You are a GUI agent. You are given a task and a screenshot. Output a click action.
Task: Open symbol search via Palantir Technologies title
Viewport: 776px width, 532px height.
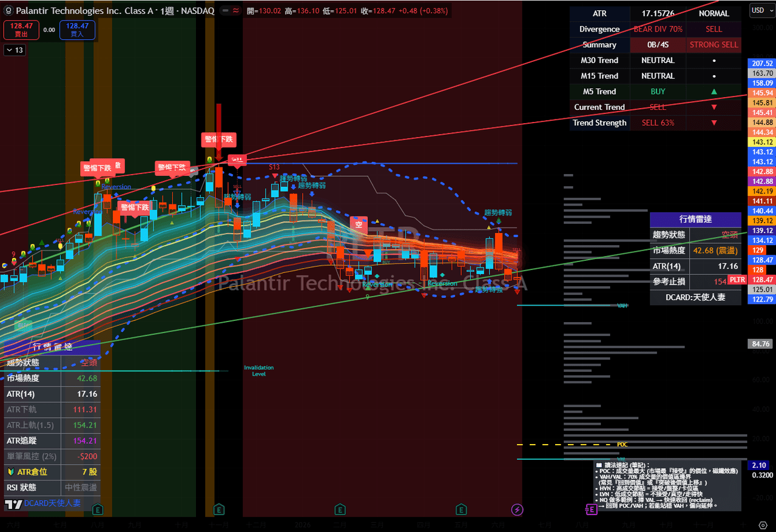(84, 10)
